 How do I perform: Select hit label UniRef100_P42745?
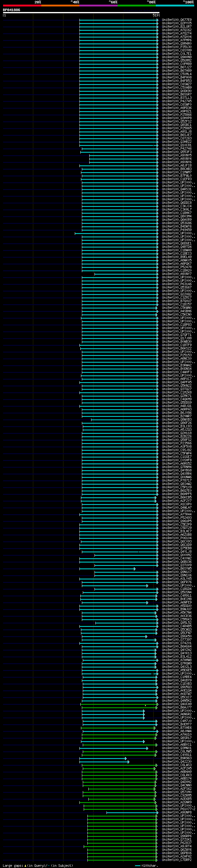tap(177, 101)
